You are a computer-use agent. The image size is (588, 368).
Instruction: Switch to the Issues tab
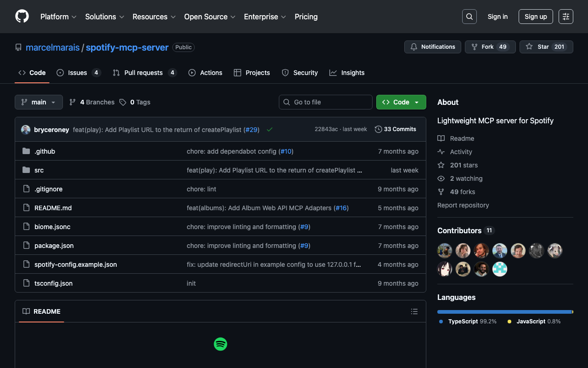pyautogui.click(x=78, y=73)
